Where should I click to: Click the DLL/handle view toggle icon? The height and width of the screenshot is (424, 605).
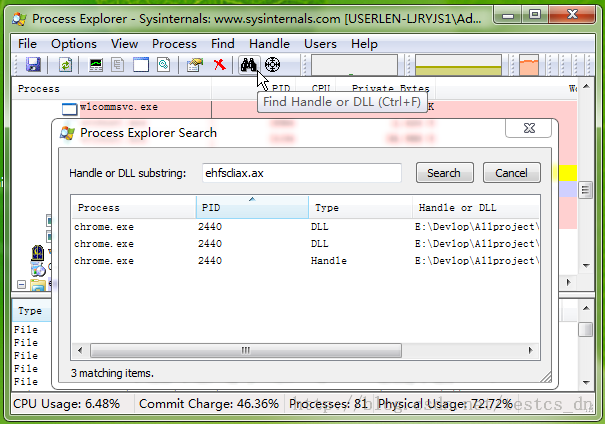(x=164, y=64)
